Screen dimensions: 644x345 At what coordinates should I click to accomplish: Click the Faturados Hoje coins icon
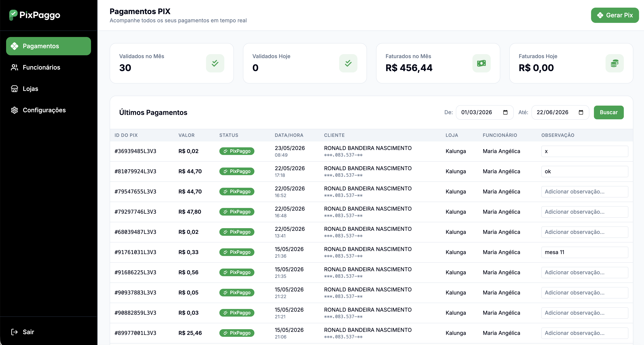click(x=615, y=63)
